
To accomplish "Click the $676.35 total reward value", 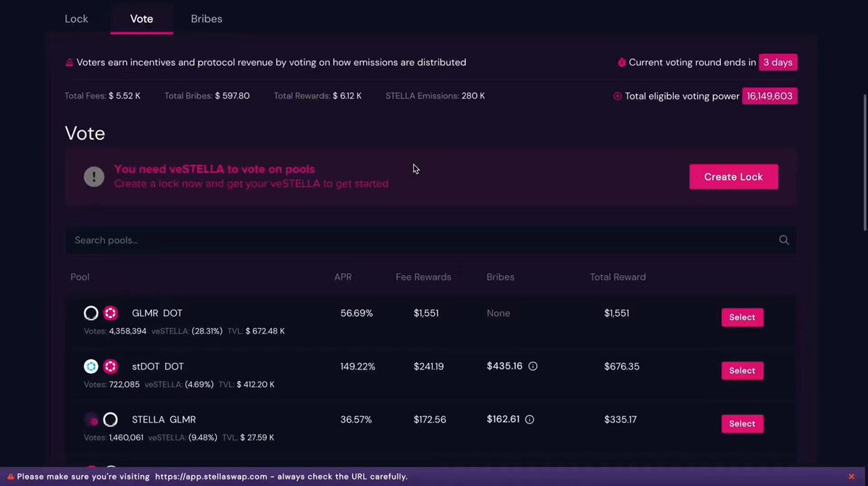I will coord(622,366).
